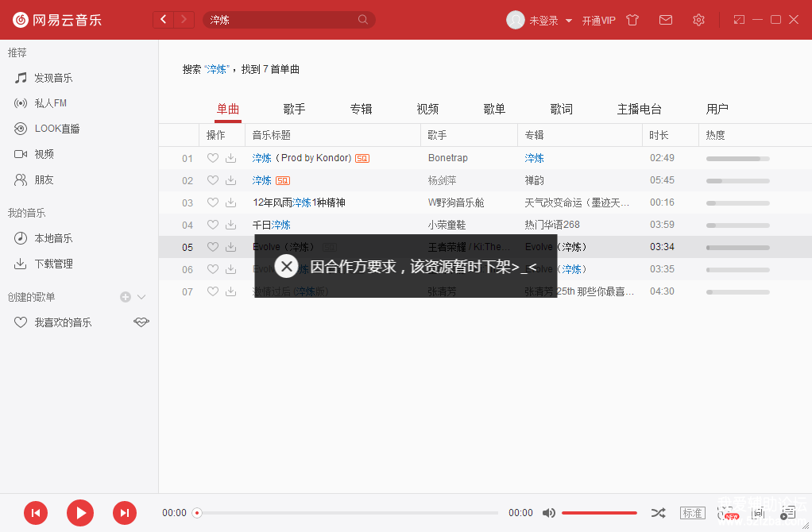Collapse the 创建的歌单 playlist section
This screenshot has width=812, height=532.
141,297
